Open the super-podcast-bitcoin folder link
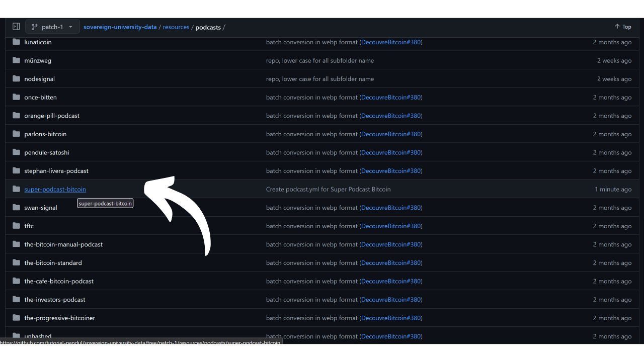 pos(55,190)
